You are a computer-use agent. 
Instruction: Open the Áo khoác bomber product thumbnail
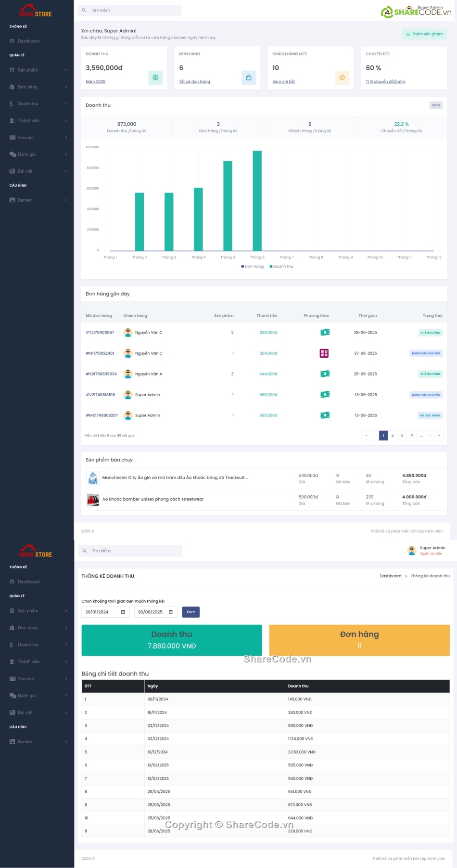[x=93, y=500]
